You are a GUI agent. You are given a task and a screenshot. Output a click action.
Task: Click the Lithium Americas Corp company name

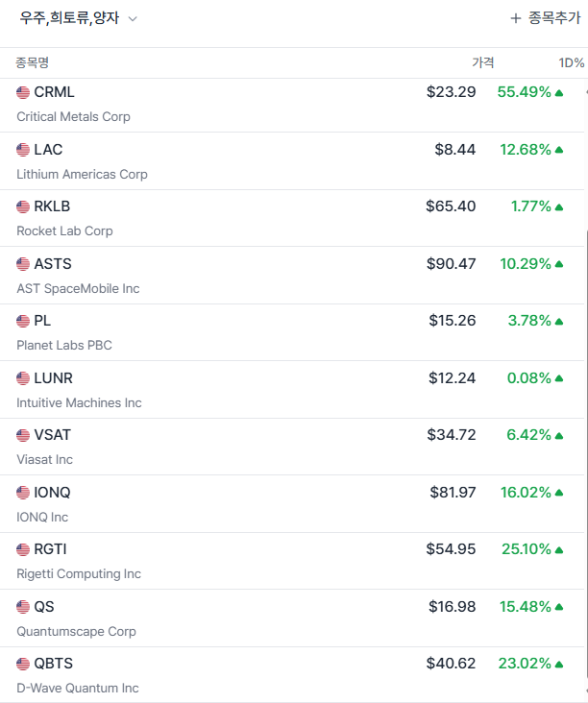coord(82,174)
